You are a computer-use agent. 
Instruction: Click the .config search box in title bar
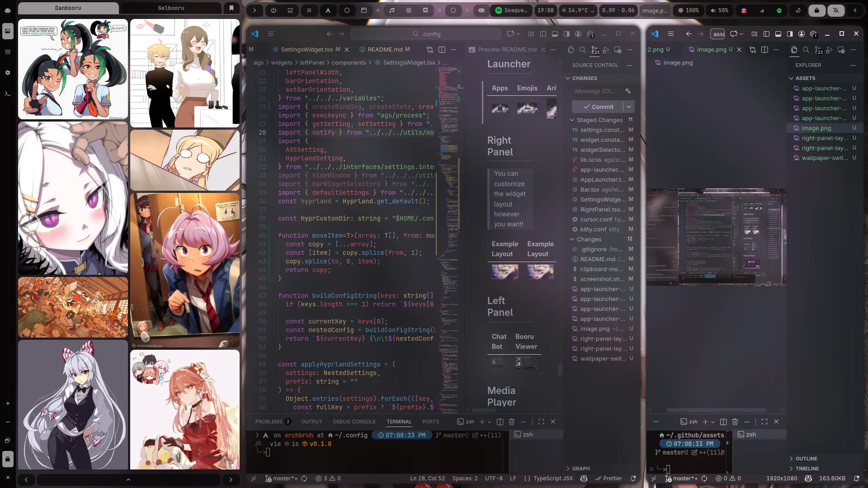[426, 34]
